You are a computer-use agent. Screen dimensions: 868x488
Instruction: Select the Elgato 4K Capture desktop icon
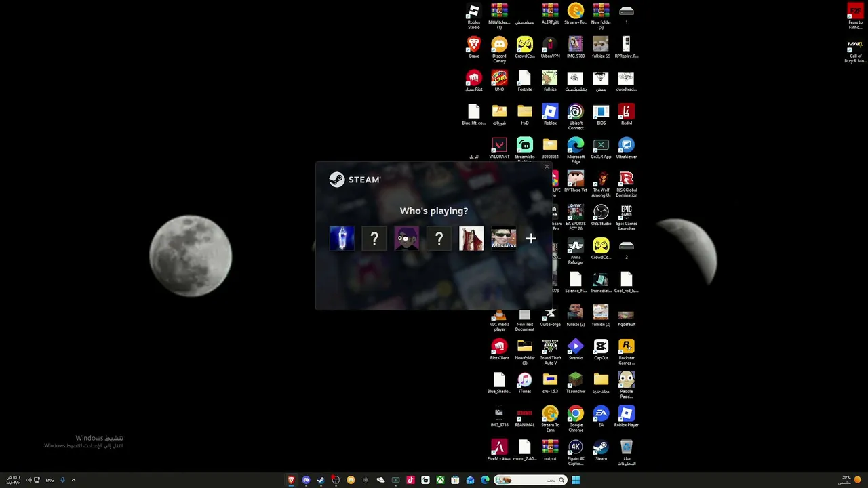[576, 452]
